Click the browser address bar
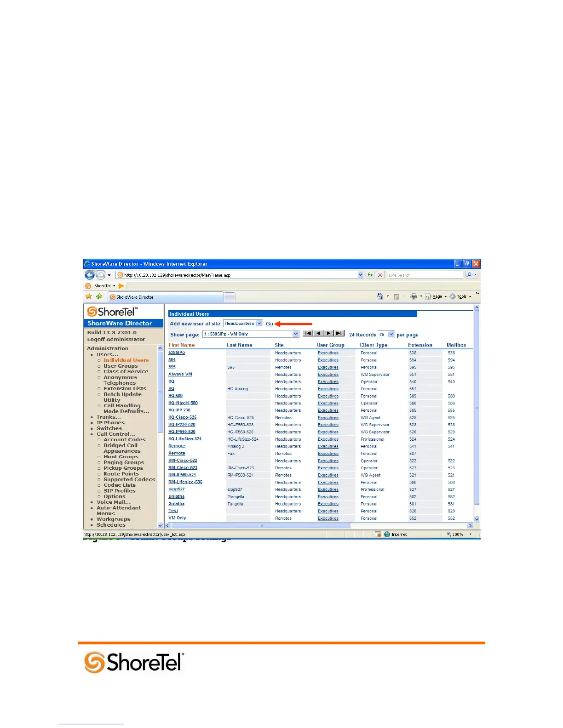Screen dimensions: 563x728 pyautogui.click(x=237, y=275)
